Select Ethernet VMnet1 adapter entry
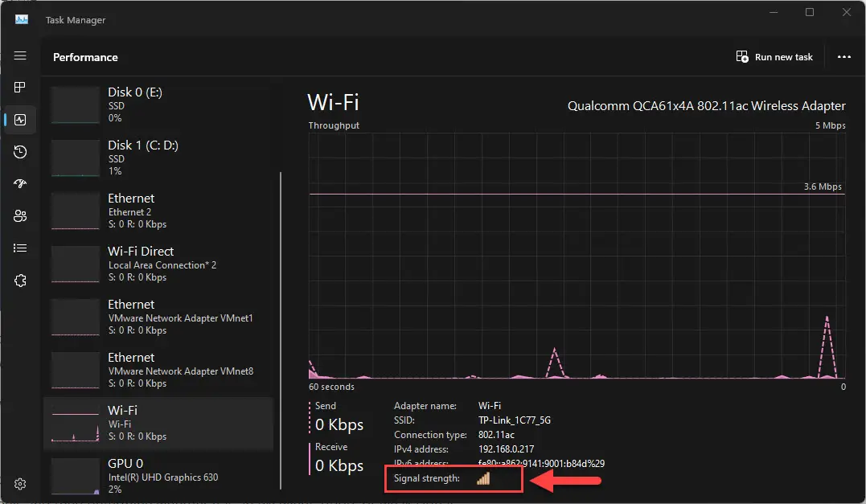 pos(158,317)
